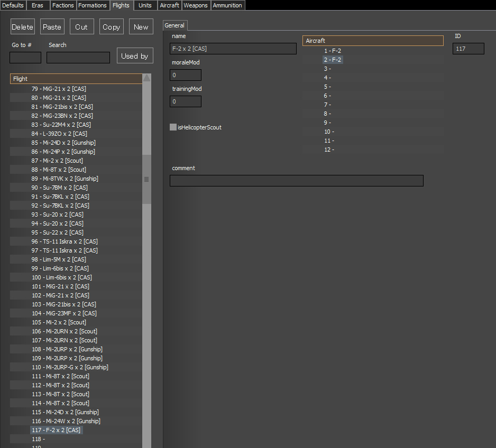This screenshot has height=448, width=496.
Task: Select flight 114 - Mi-8T x 2 [Scout]
Action: coord(60,403)
